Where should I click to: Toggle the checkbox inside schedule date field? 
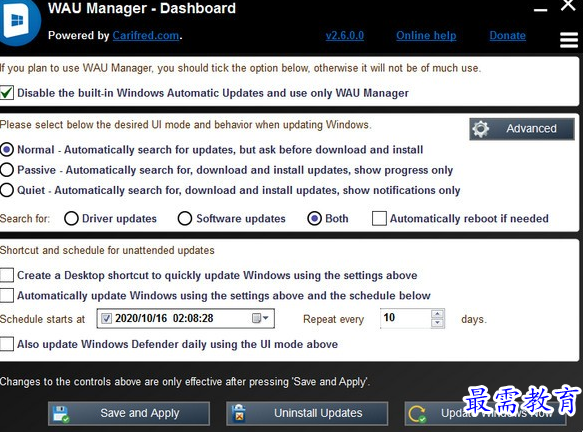107,318
